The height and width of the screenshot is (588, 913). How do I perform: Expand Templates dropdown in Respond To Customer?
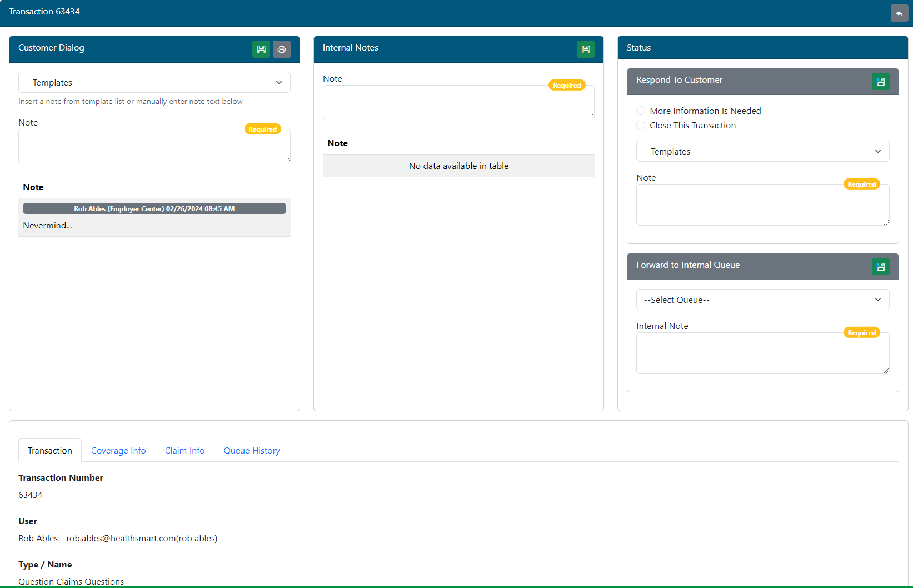[762, 151]
